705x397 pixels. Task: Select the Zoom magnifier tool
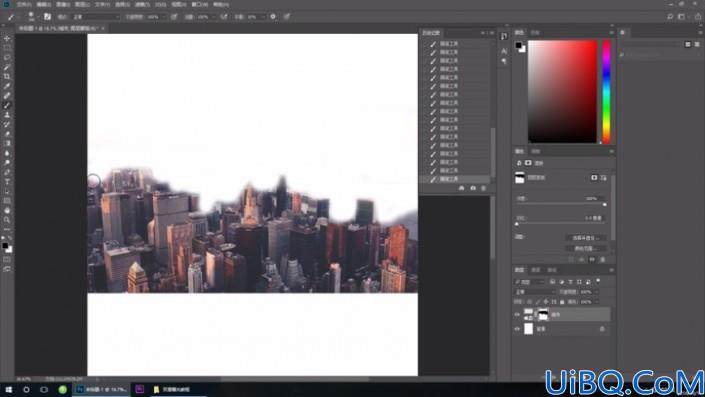(x=7, y=220)
